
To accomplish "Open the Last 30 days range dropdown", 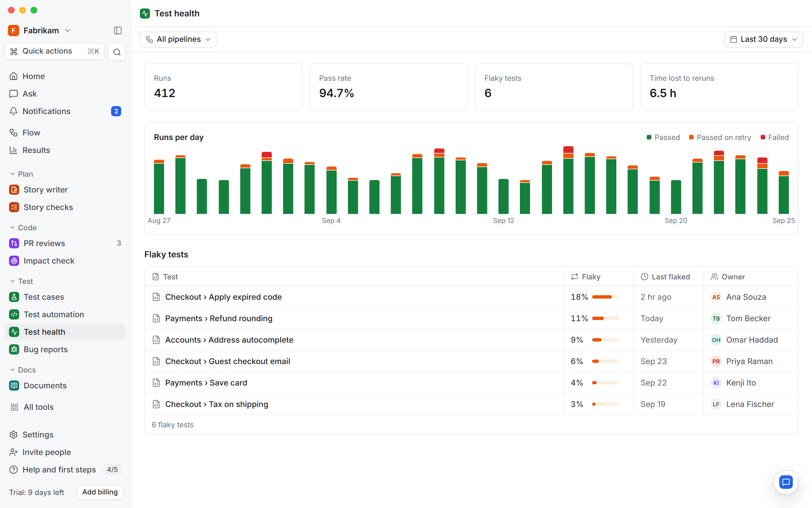I will pyautogui.click(x=763, y=39).
